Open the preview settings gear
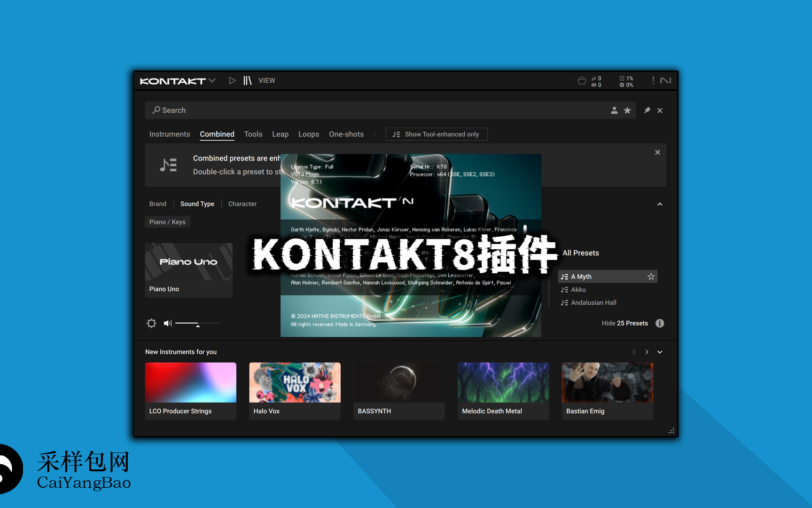 coord(151,323)
